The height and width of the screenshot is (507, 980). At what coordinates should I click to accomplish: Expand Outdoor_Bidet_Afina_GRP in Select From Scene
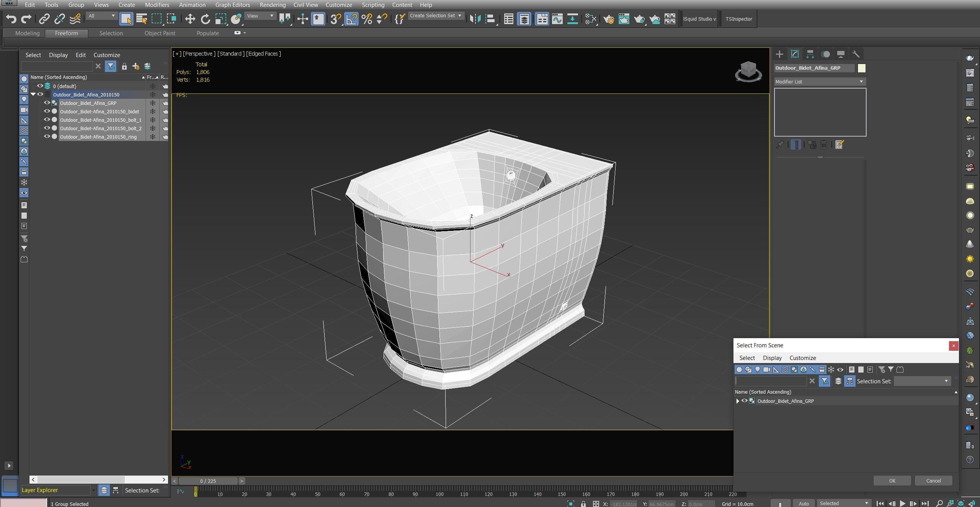coord(738,401)
